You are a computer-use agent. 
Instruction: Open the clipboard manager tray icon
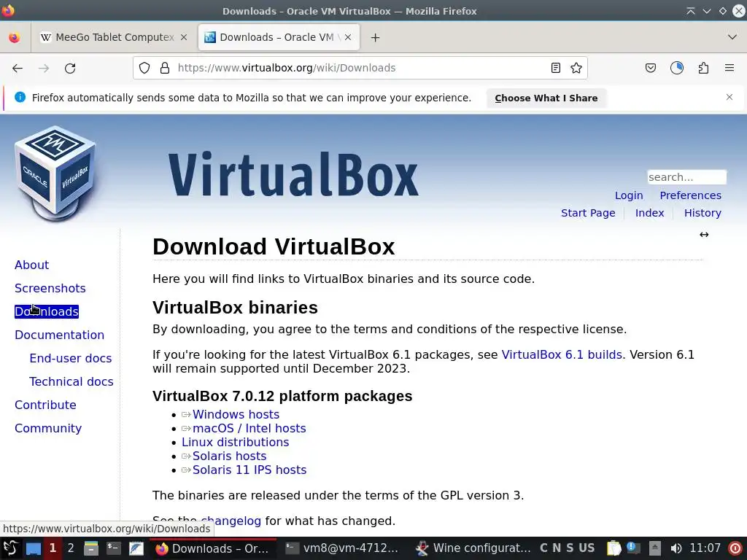pyautogui.click(x=614, y=548)
